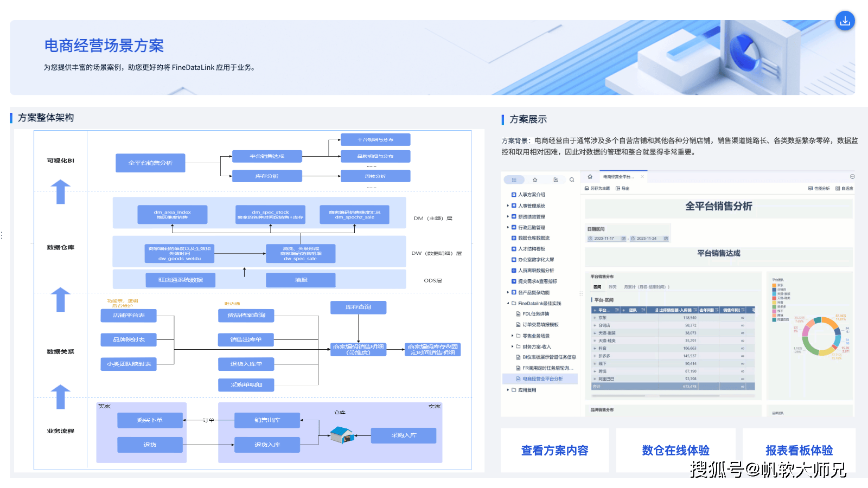868x488 pixels.
Task: Click 另存为主题 toolbar icon
Action: pos(597,189)
